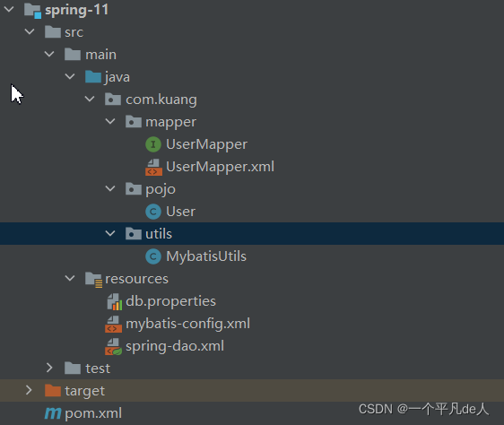The width and height of the screenshot is (504, 425).
Task: Collapse the utils package arrow
Action: (x=110, y=233)
